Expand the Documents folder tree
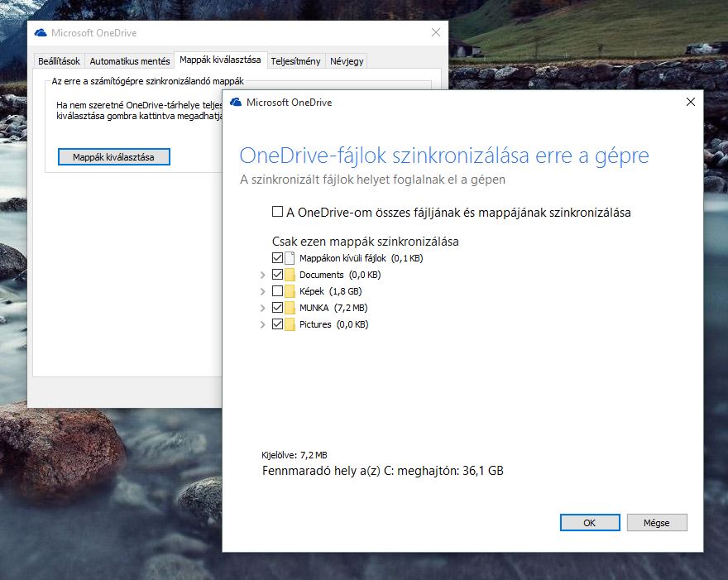728x580 pixels. [x=263, y=275]
